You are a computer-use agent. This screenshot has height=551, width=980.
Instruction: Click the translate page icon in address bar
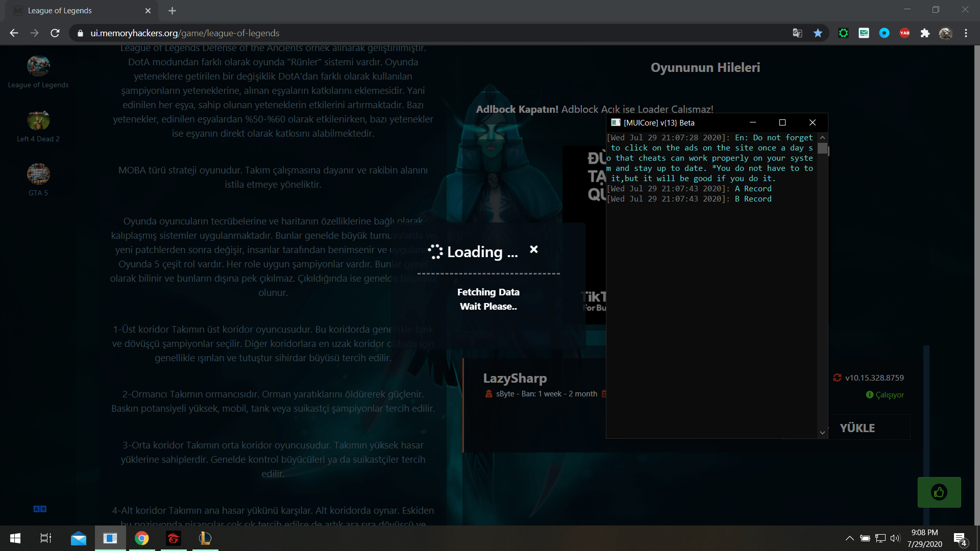pyautogui.click(x=797, y=33)
